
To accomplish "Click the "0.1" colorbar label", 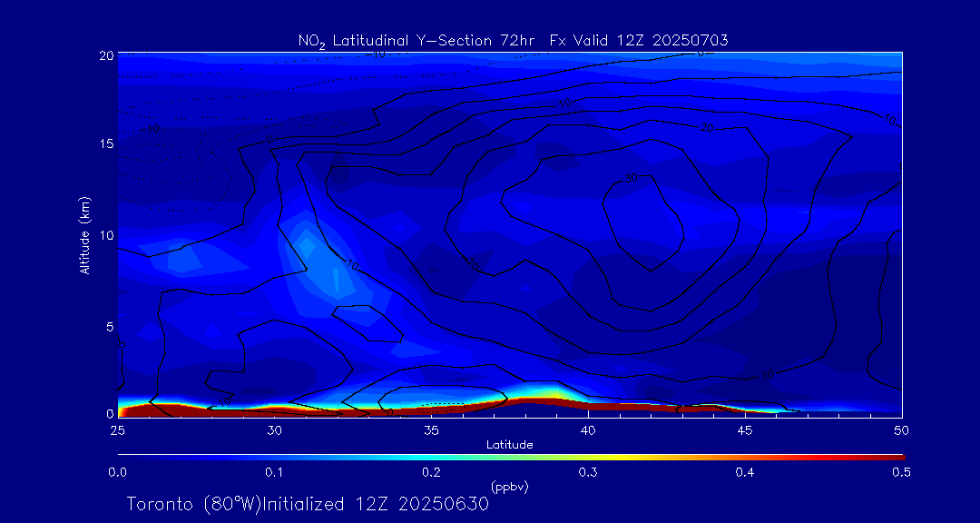I will tap(274, 473).
